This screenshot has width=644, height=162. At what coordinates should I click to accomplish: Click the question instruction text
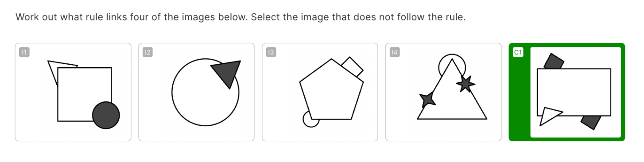241,18
